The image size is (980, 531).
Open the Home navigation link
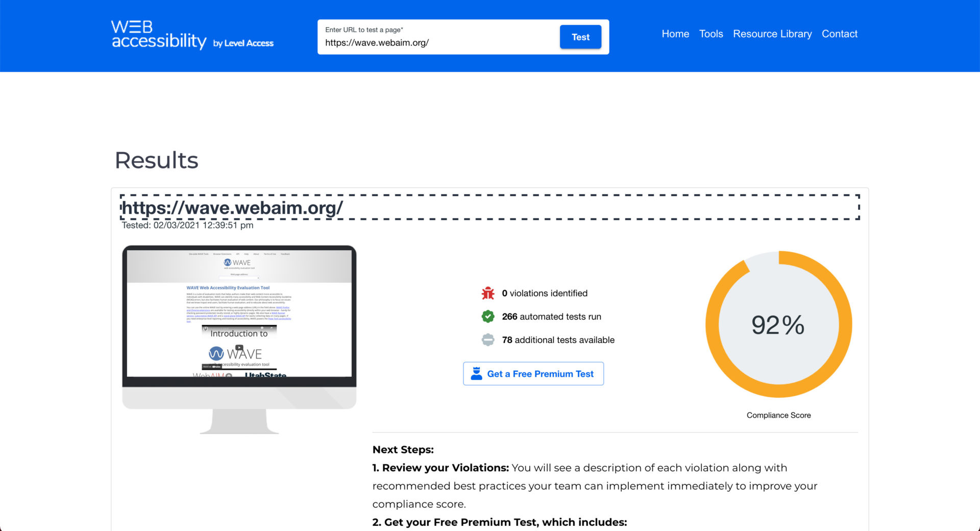[x=675, y=34]
